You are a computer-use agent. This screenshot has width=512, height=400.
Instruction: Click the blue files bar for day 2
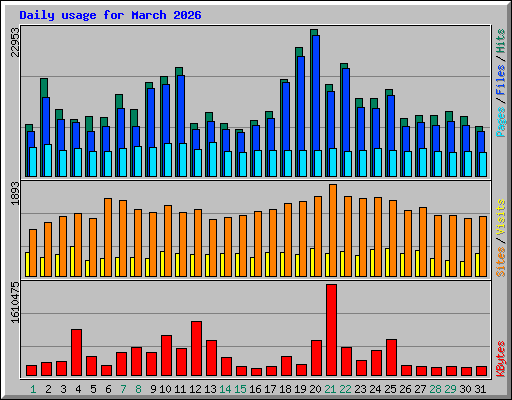tap(46, 121)
